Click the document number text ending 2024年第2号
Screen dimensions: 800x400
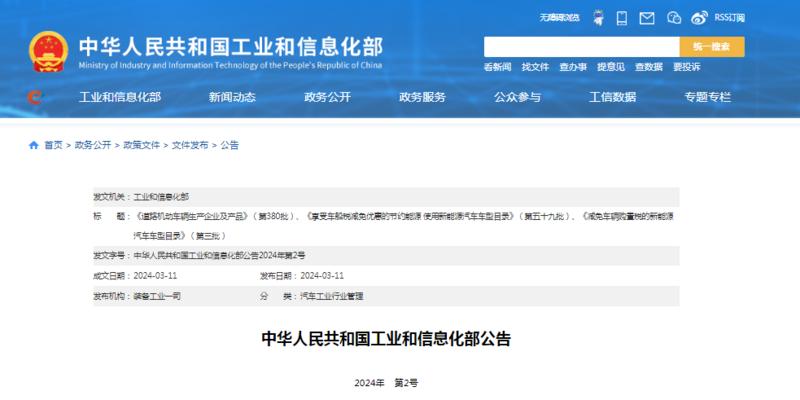click(219, 256)
